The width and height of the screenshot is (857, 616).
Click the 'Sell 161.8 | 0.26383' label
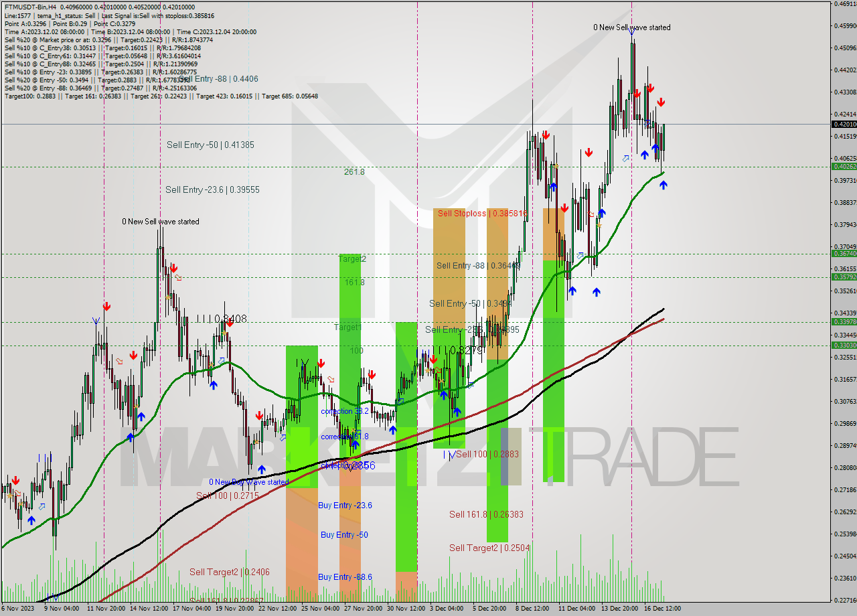486,514
